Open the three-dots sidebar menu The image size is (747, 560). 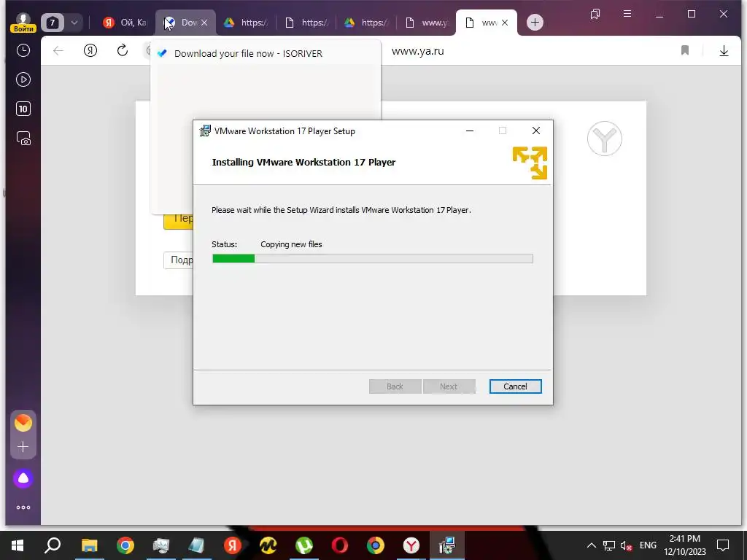(23, 507)
